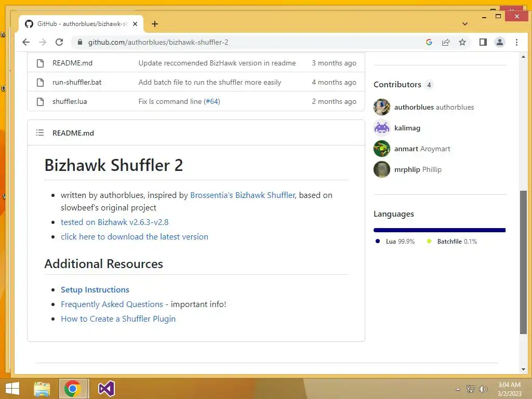Image resolution: width=532 pixels, height=399 pixels.
Task: Click anmart frog avatar image
Action: coord(382,149)
